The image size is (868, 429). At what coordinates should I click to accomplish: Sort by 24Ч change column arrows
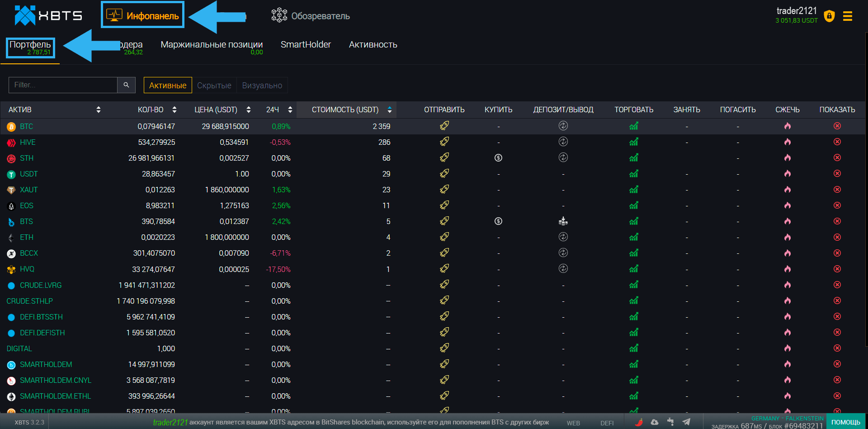coord(290,110)
